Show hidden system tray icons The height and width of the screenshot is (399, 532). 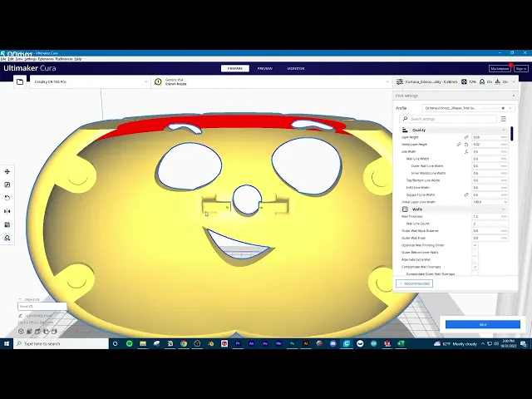483,343
